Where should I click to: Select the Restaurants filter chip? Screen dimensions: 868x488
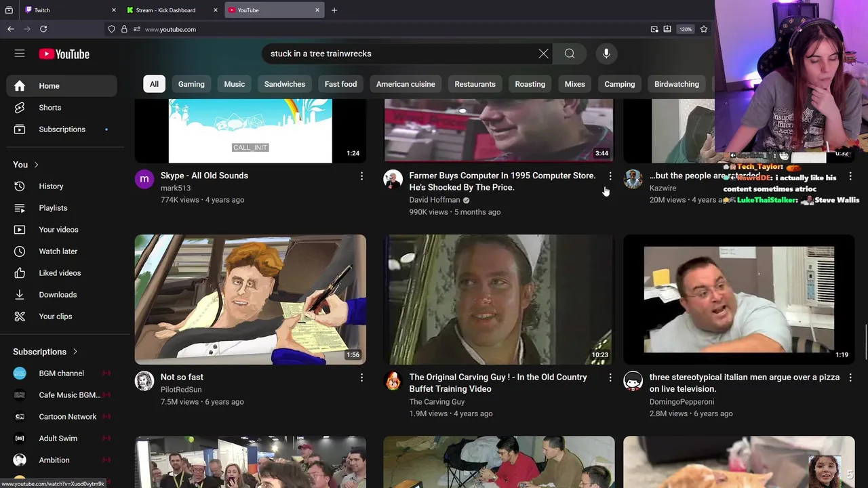[475, 84]
